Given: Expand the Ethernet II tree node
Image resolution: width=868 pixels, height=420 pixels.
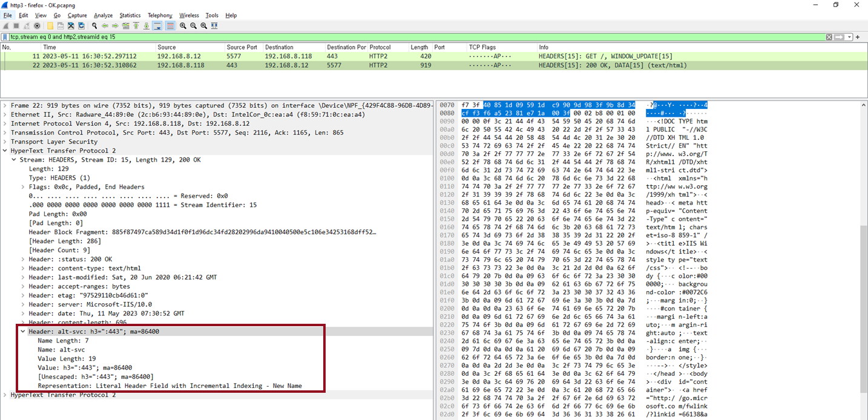Looking at the screenshot, I should point(5,114).
